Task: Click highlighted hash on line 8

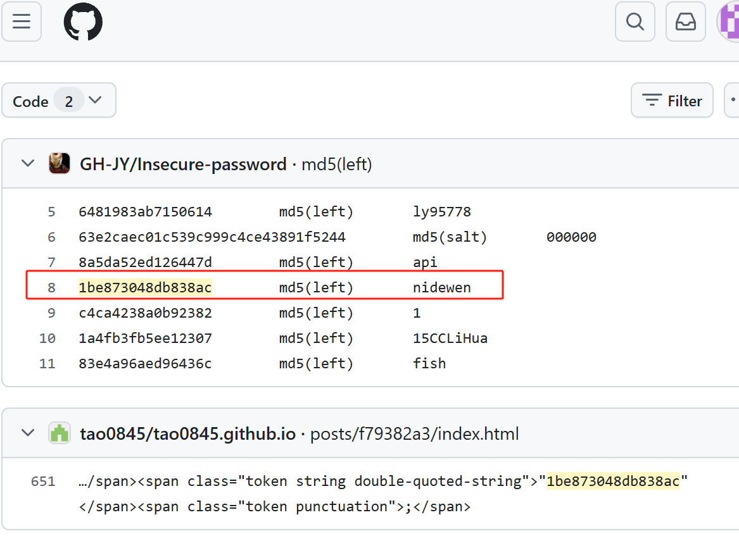Action: click(x=145, y=288)
